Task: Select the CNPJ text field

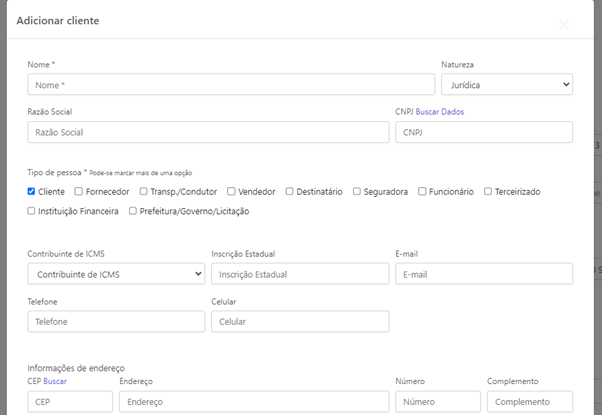Action: pos(484,132)
